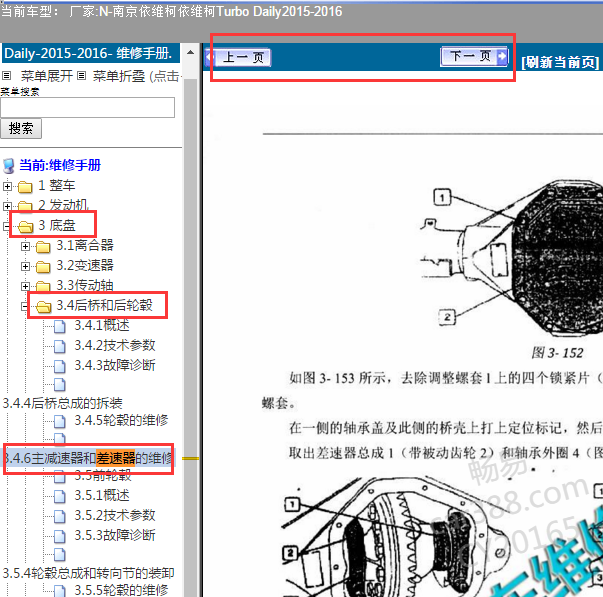Select 1 整车 tree label

click(57, 186)
